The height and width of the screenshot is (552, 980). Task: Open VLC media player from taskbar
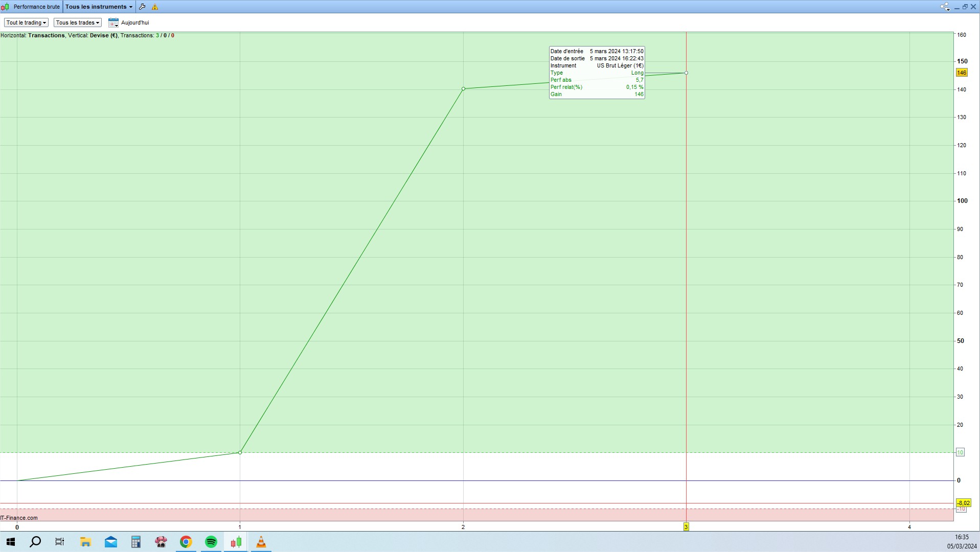click(261, 542)
